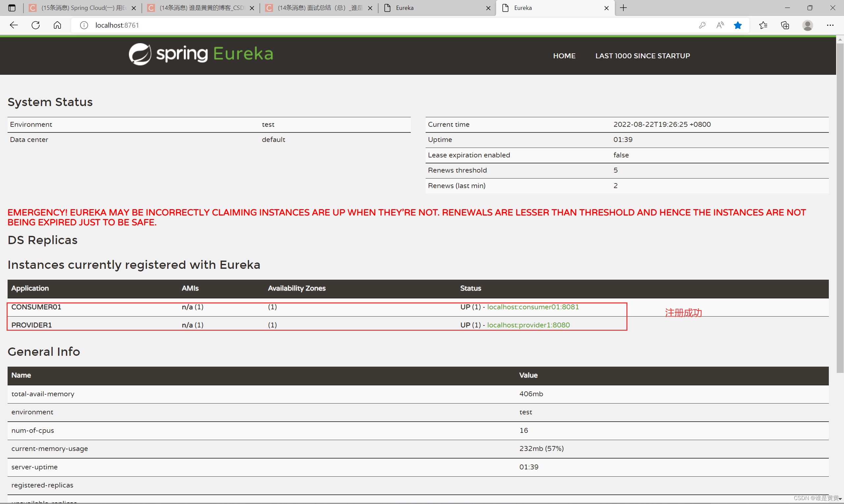Open the browser home page
The height and width of the screenshot is (504, 844).
coord(57,25)
